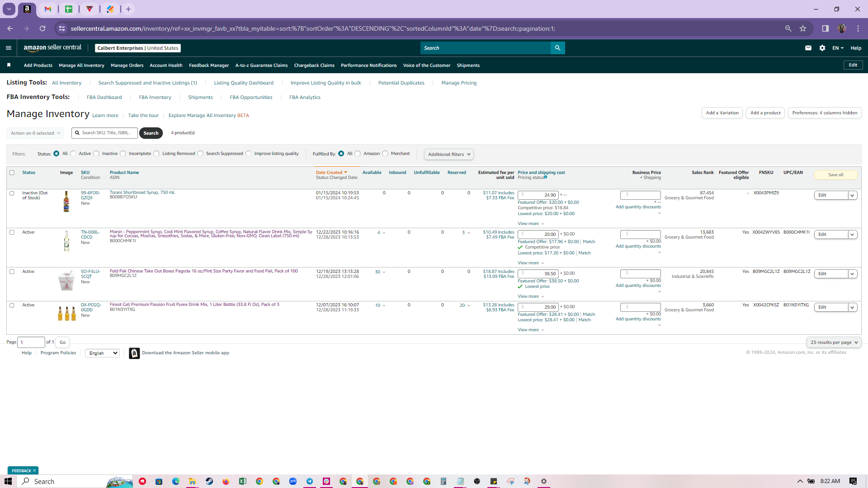Reload the page with browser refresh icon
Screen dimensions: 868x488
coord(42,28)
